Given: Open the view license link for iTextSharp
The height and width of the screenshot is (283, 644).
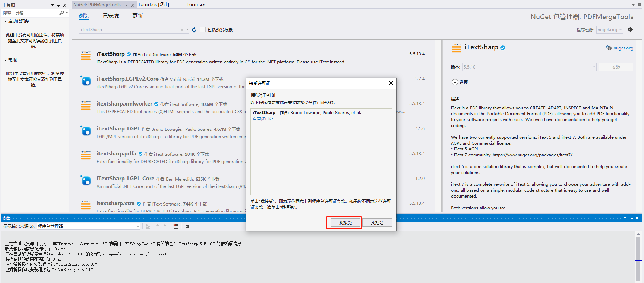Looking at the screenshot, I should [263, 119].
